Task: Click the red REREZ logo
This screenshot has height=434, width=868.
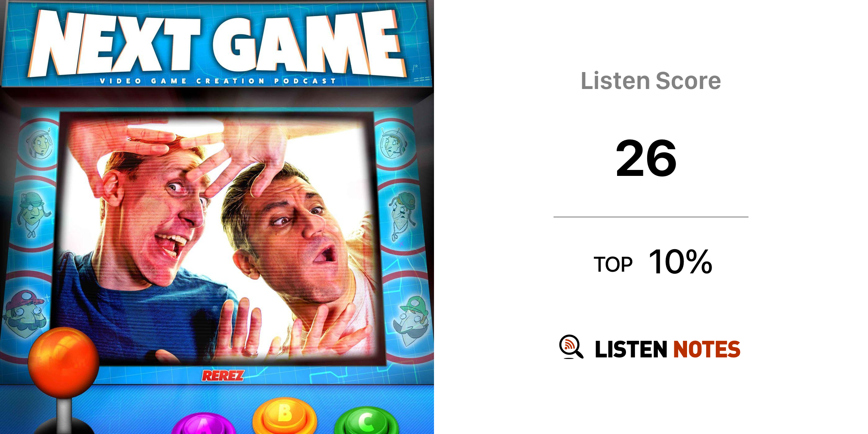Action: 223,376
